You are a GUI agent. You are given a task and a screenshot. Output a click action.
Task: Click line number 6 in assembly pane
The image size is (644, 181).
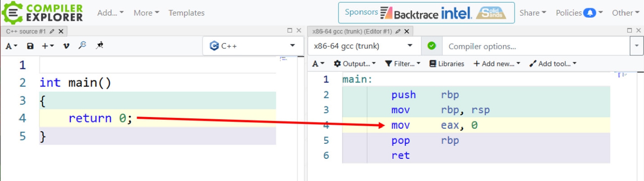pos(326,156)
